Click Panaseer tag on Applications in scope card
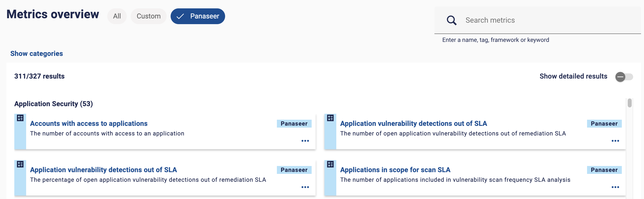The width and height of the screenshot is (644, 199). 604,170
